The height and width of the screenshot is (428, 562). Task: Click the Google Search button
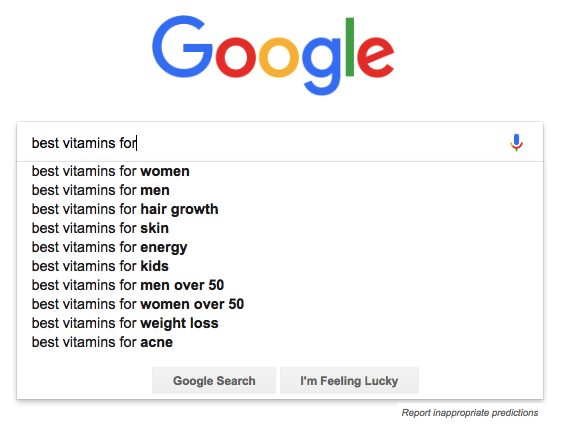point(214,380)
